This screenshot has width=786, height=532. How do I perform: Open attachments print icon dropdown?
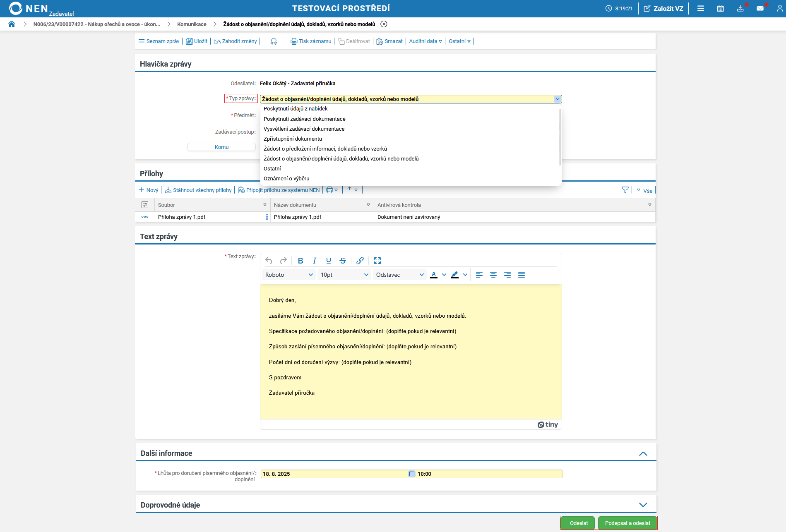pos(332,190)
